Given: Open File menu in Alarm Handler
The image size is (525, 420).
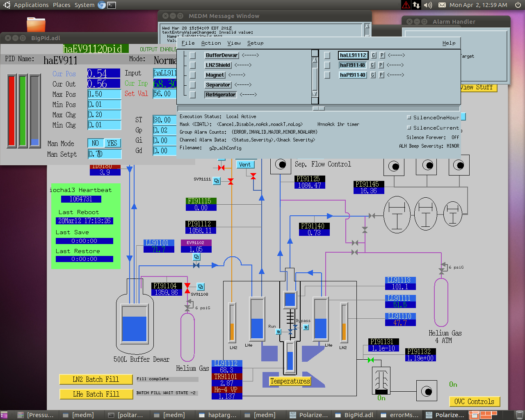Looking at the screenshot, I should 188,43.
